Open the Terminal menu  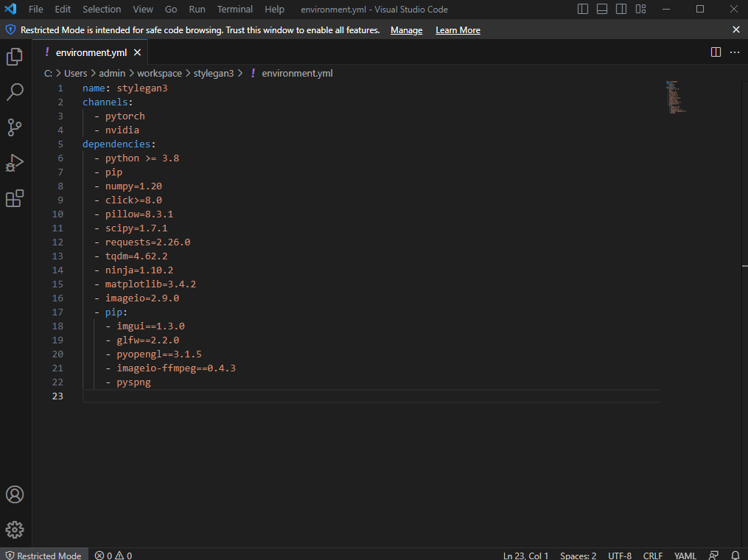(234, 9)
